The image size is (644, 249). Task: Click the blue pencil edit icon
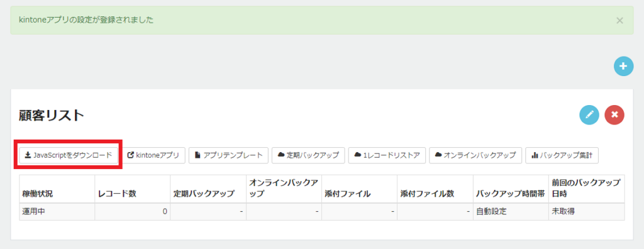589,114
